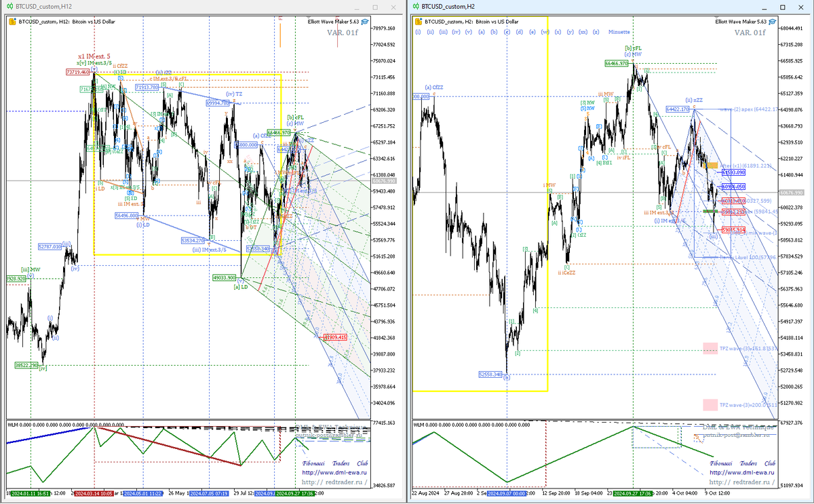This screenshot has width=814, height=504.
Task: Select wave label (i) in H2 label row
Action: click(x=419, y=31)
